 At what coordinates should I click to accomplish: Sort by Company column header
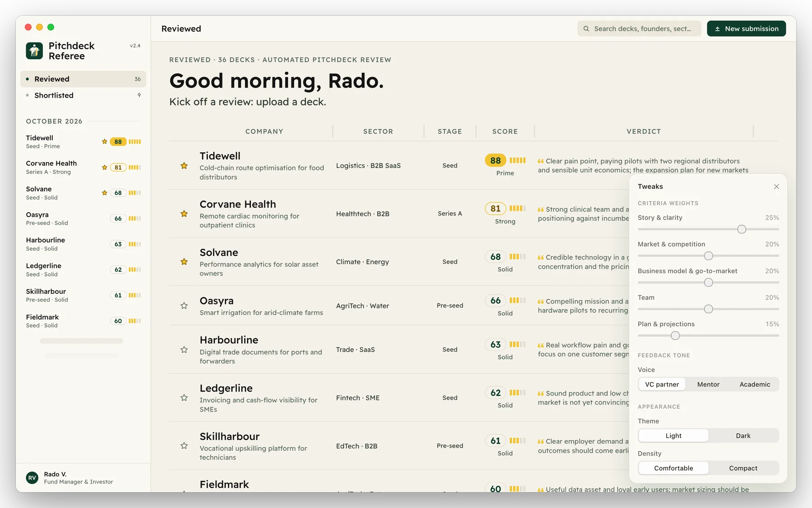click(x=264, y=131)
